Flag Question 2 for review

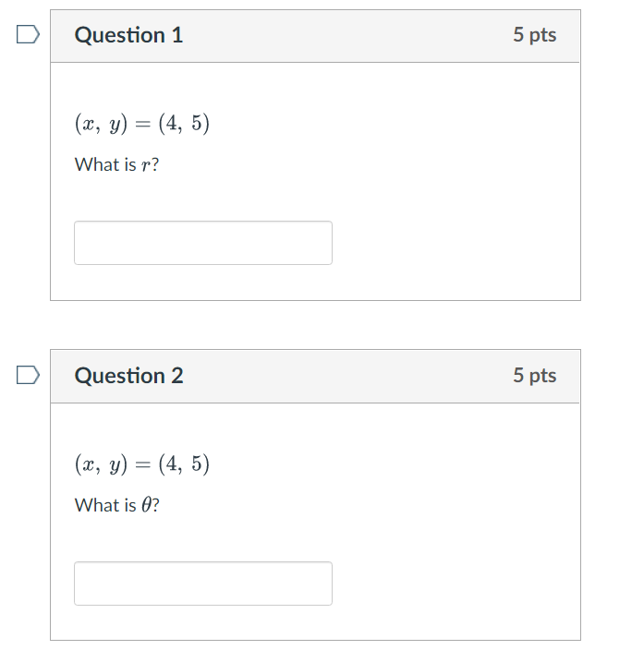click(28, 376)
